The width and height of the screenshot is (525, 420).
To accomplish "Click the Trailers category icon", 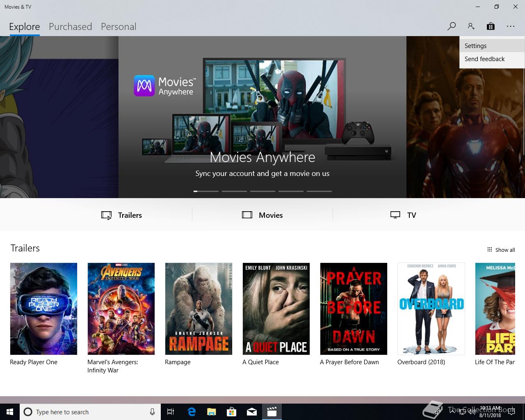I will 107,215.
